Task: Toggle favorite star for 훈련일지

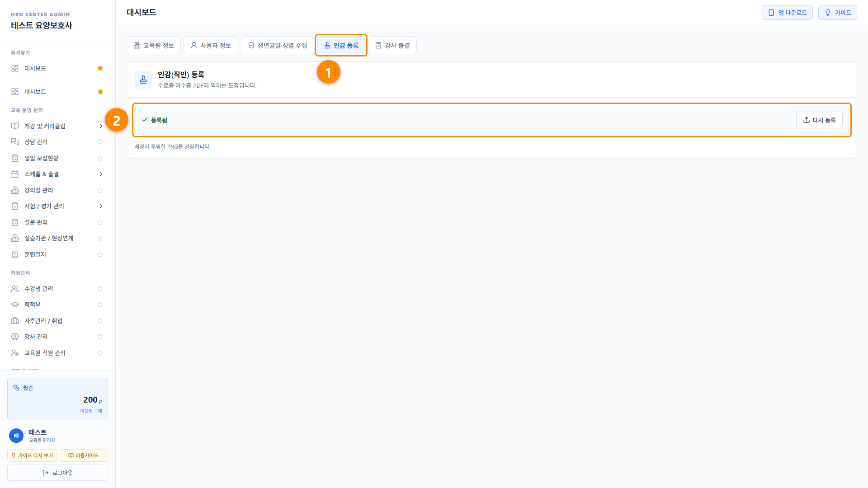Action: click(x=100, y=254)
